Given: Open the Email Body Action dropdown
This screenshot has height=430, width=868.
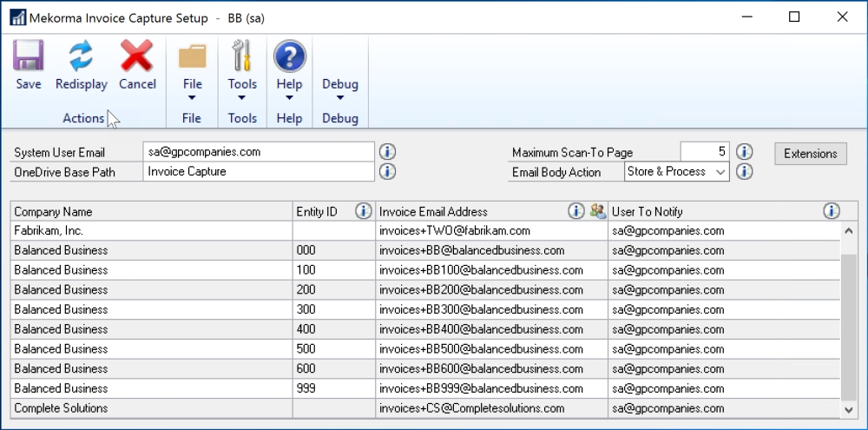Looking at the screenshot, I should click(677, 171).
